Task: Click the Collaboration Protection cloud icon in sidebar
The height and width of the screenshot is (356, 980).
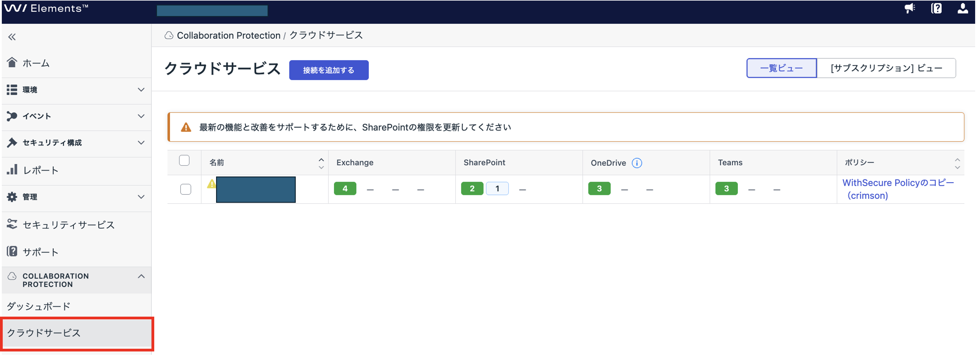Action: [12, 276]
